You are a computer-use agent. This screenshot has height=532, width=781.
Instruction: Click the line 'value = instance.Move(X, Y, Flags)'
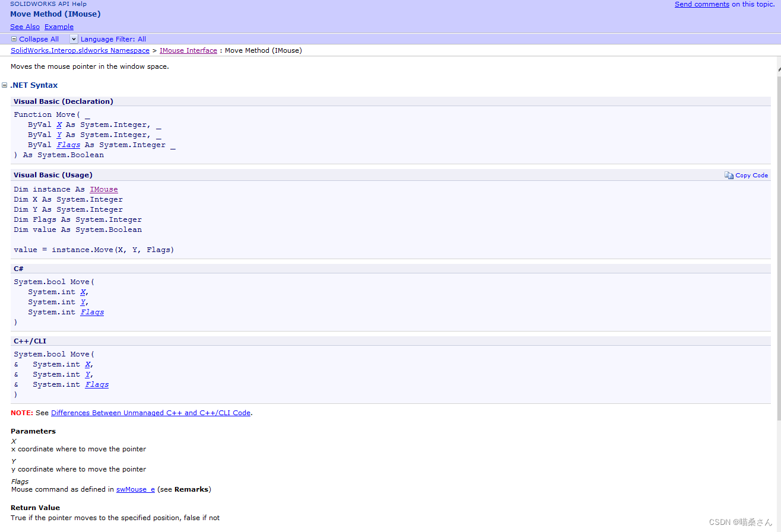(x=94, y=250)
